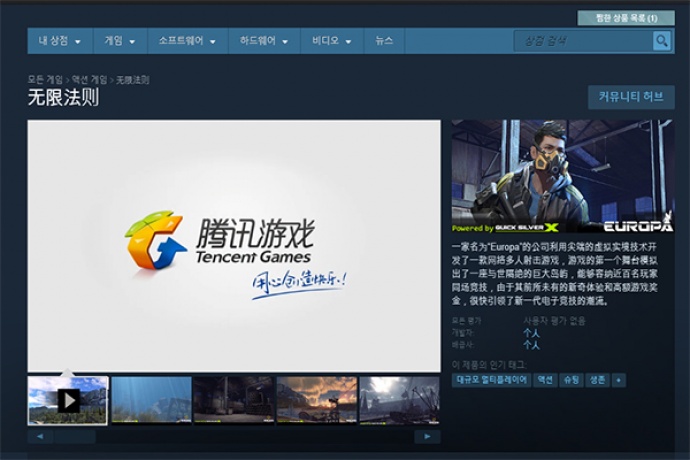Click the magnifying glass search icon
This screenshot has height=460, width=690.
[661, 41]
